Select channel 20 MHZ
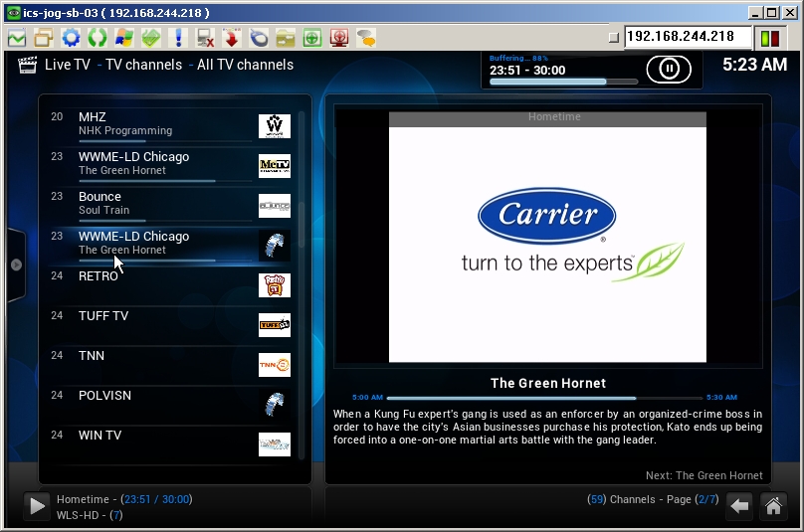Screen dimensions: 804x532 click(171, 125)
